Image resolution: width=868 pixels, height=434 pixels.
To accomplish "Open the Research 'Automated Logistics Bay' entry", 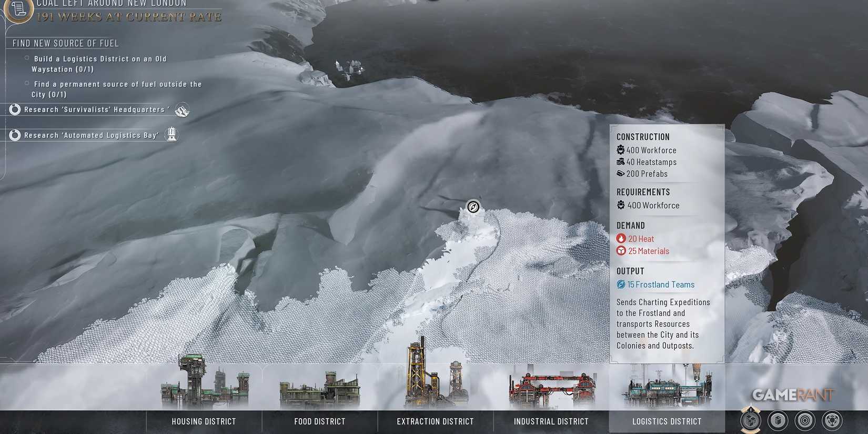I will 91,135.
